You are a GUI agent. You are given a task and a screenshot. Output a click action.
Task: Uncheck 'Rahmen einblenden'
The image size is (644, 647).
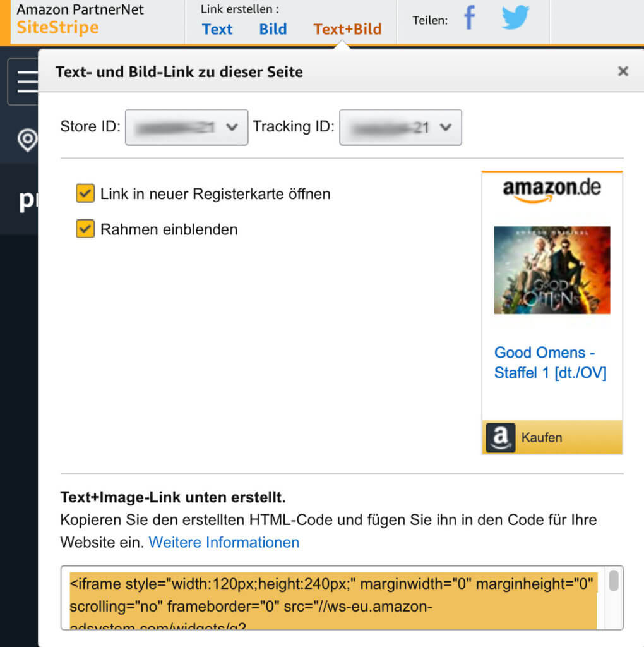click(x=85, y=229)
